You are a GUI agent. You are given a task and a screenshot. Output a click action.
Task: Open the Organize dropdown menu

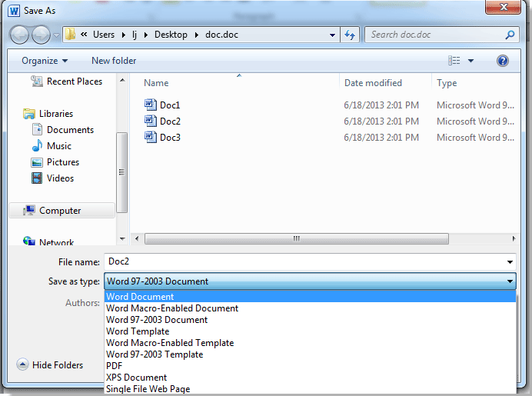pyautogui.click(x=45, y=61)
